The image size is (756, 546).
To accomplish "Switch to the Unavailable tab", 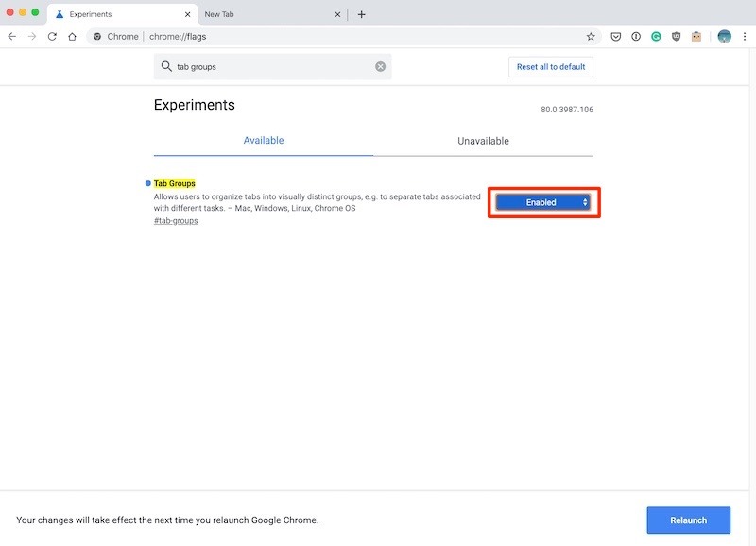I will pyautogui.click(x=483, y=141).
